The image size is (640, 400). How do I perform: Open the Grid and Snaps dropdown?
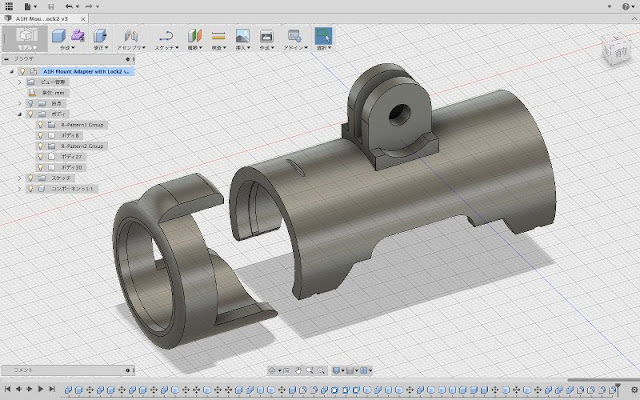click(x=351, y=371)
